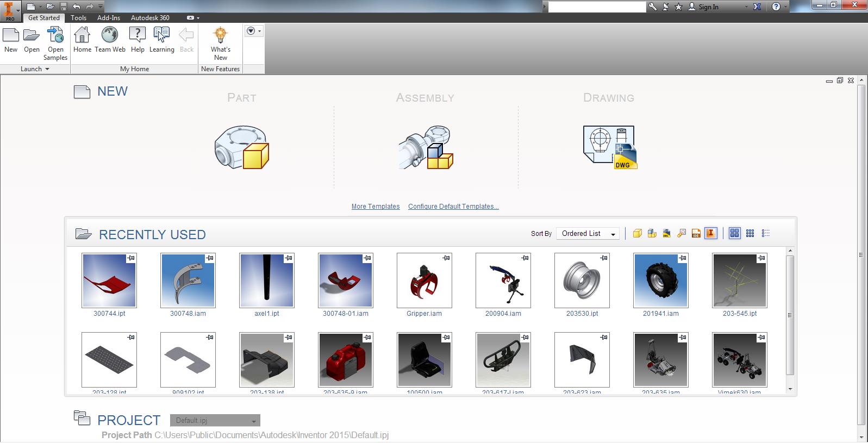Click Sign In

click(x=708, y=7)
